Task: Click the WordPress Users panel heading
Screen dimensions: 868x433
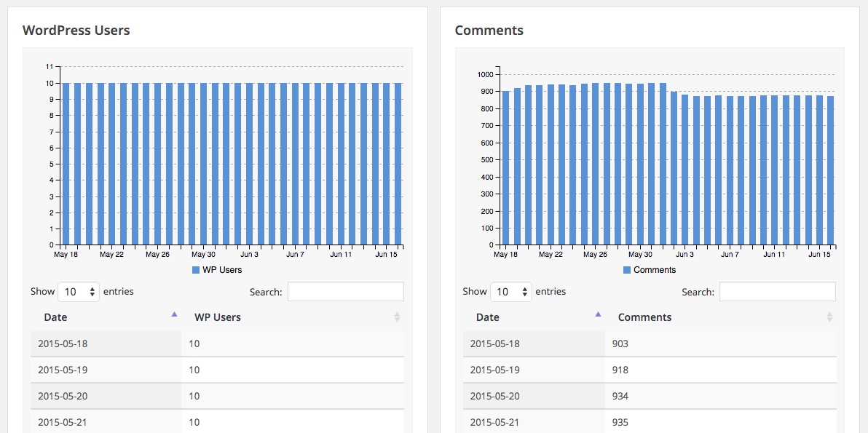Action: coord(76,30)
